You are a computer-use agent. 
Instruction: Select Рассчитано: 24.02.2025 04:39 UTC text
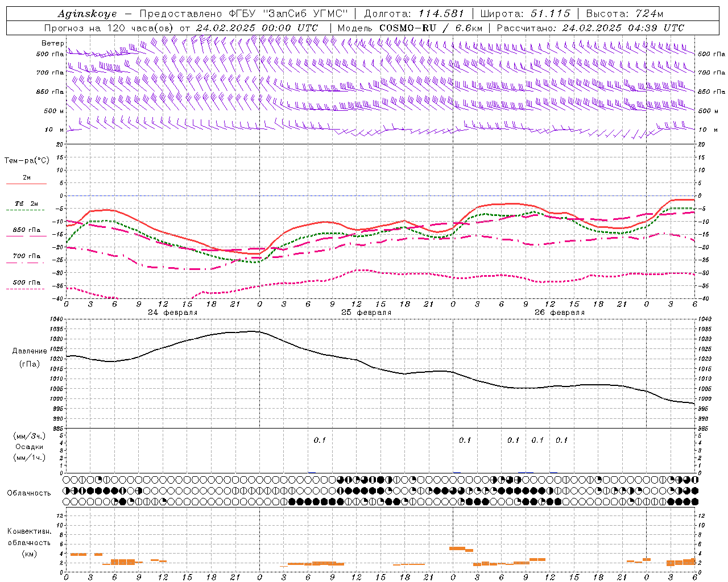click(x=590, y=28)
